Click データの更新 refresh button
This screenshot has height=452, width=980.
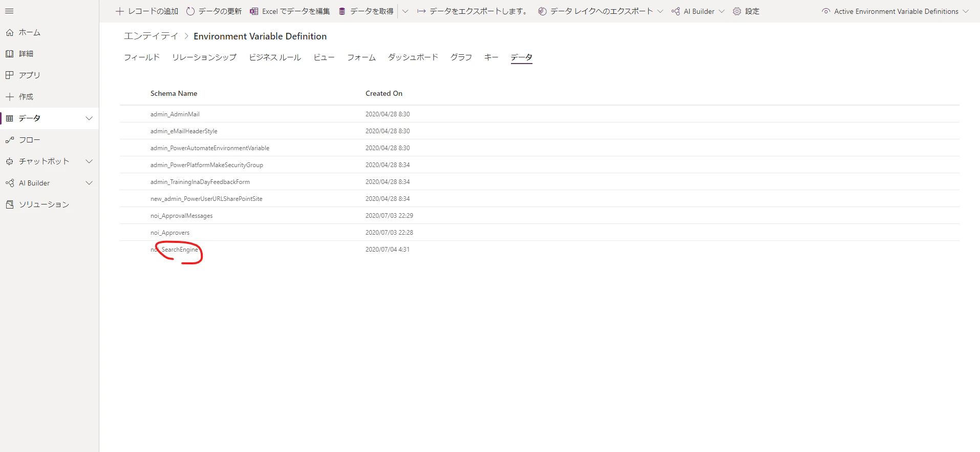[x=214, y=11]
